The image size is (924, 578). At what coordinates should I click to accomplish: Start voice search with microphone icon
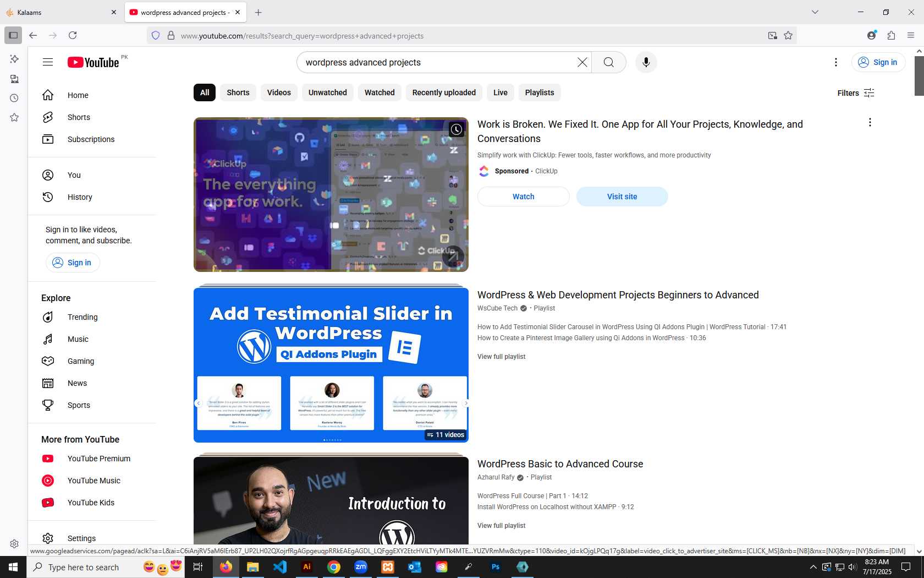tap(646, 62)
